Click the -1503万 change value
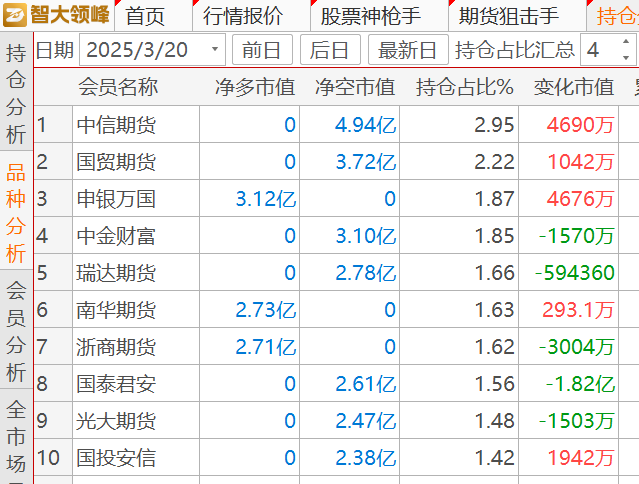 (576, 421)
